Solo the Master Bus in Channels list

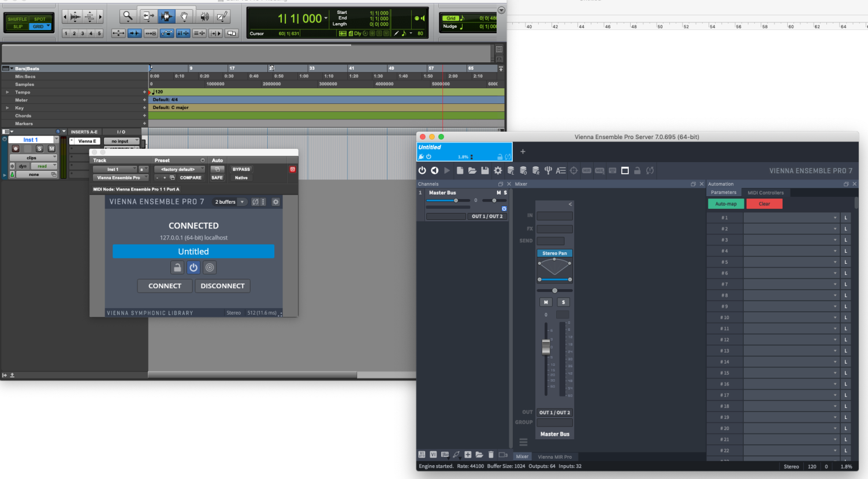tap(505, 193)
